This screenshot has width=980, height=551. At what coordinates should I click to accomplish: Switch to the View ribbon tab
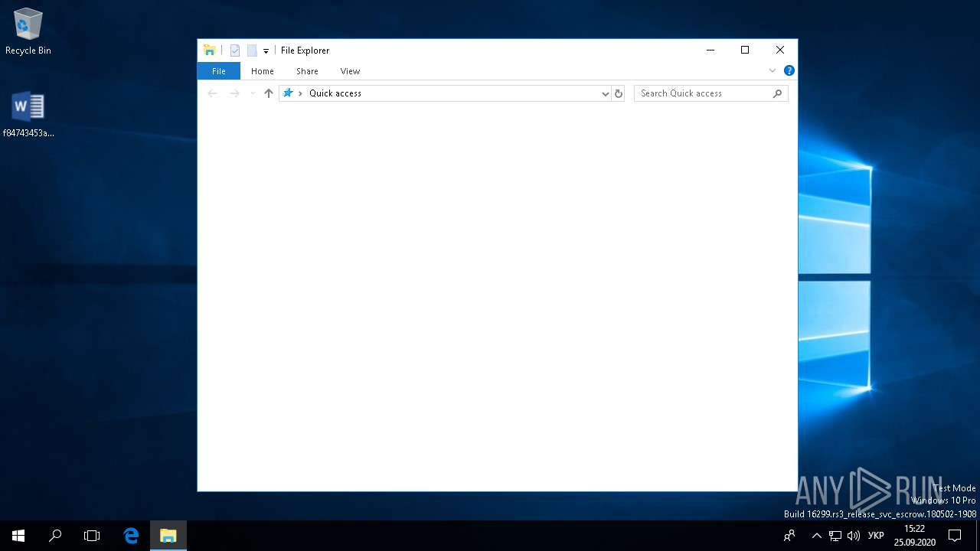pyautogui.click(x=350, y=71)
